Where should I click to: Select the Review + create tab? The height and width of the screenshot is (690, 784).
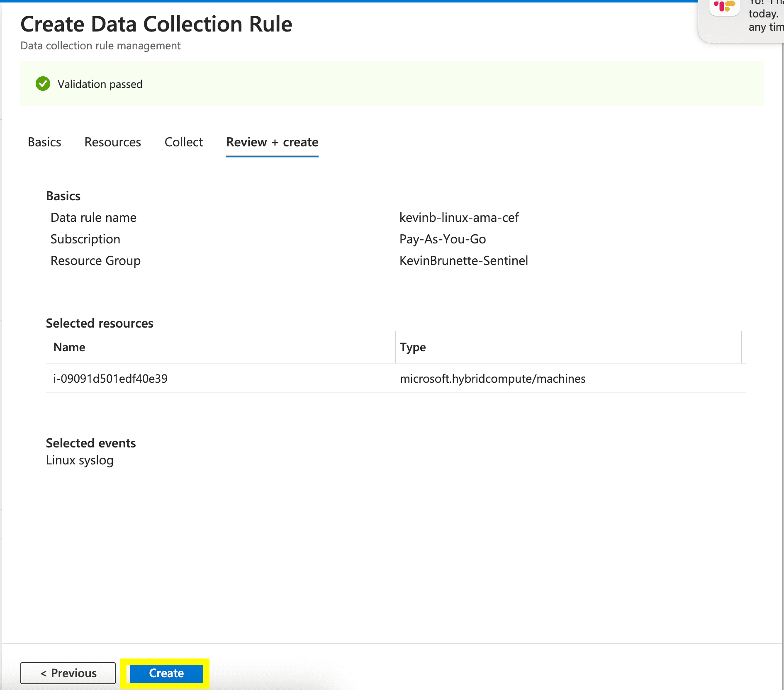pos(272,142)
